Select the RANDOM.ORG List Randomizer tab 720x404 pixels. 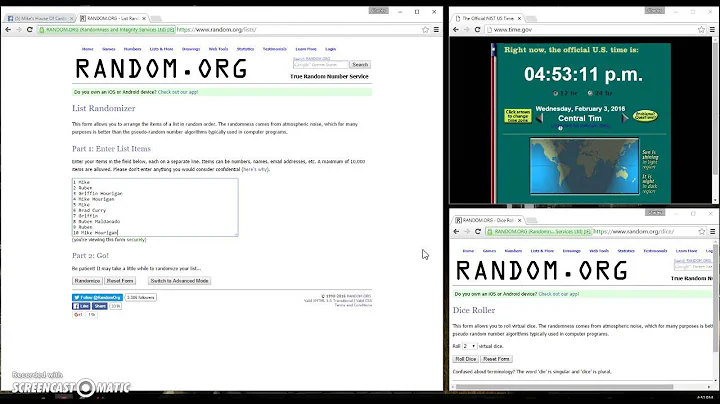[x=112, y=18]
